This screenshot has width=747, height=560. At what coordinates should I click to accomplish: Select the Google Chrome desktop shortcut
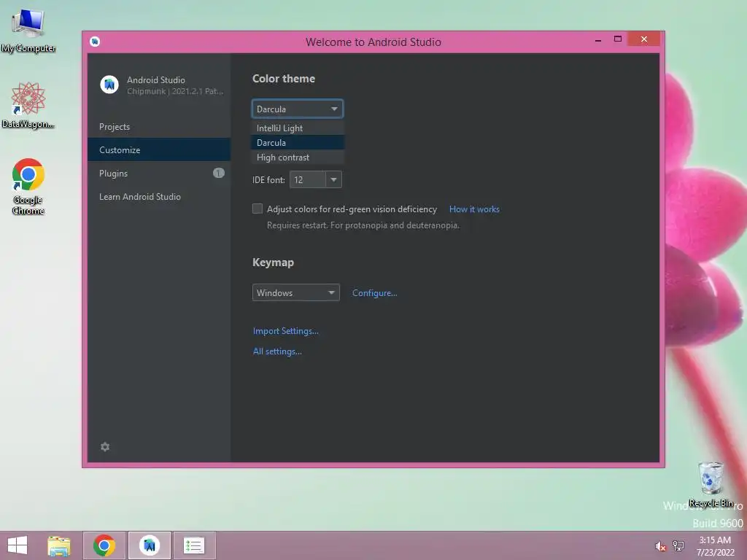[28, 186]
